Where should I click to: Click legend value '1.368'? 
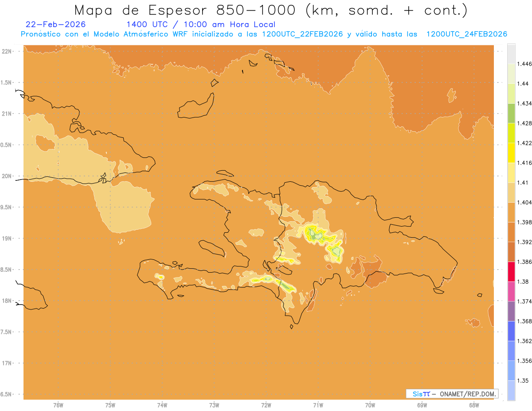(x=524, y=321)
